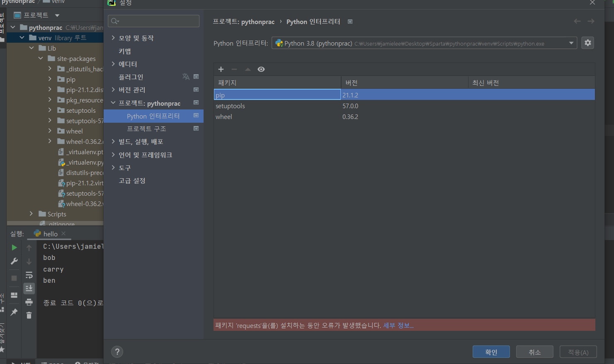Screen dimensions: 614x364
Task: Click the 패키지 column header
Action: (x=277, y=83)
